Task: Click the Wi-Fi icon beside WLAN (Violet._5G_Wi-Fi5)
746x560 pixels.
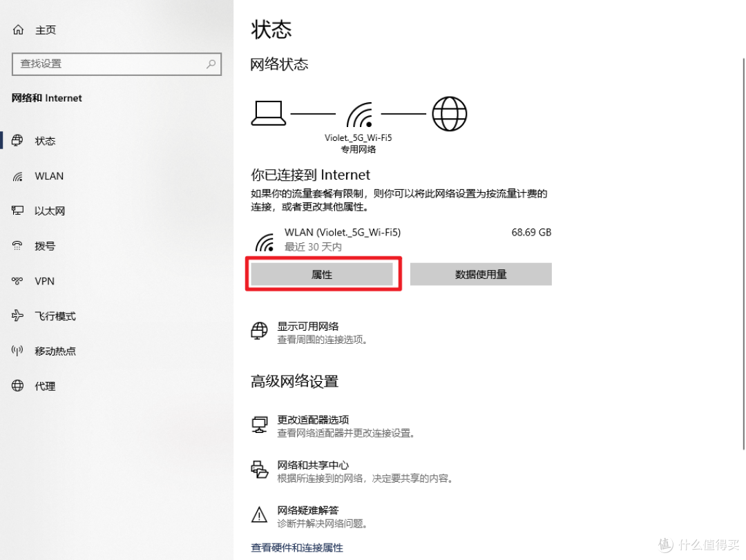Action: click(x=265, y=242)
